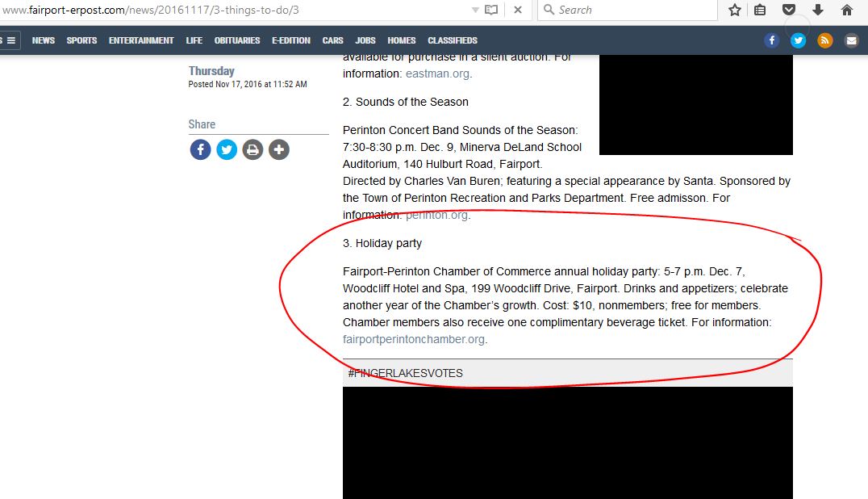Bookmark this page with the star icon
Viewport: 868px width, 499px height.
(735, 10)
